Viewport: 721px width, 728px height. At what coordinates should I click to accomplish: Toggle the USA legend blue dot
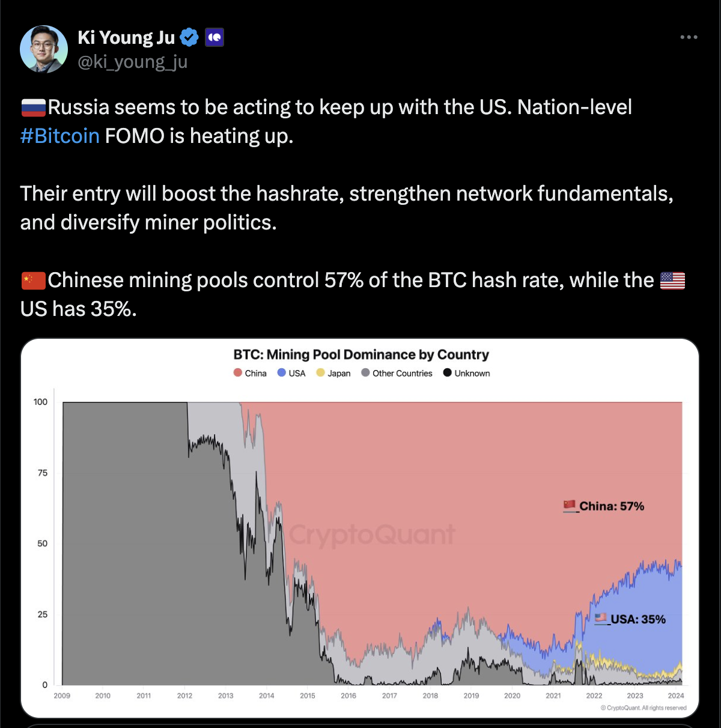point(281,373)
